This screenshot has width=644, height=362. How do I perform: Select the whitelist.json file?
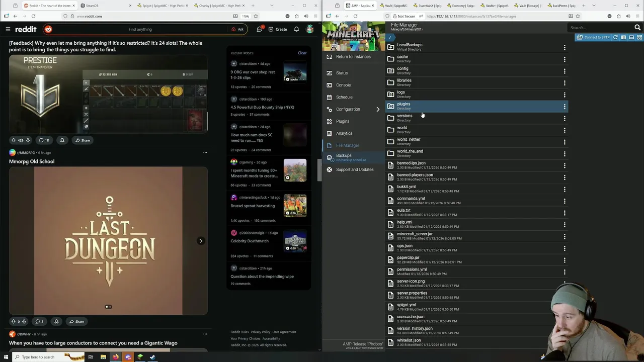coord(477,342)
